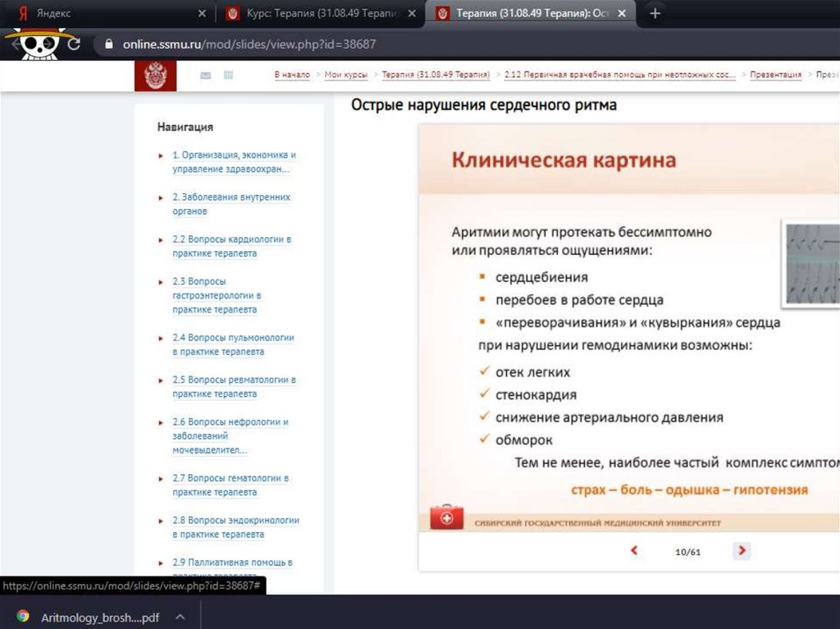Open Терапия (31.08.49 Терапия) breadcrumb link
The image size is (840, 629).
coord(436,75)
